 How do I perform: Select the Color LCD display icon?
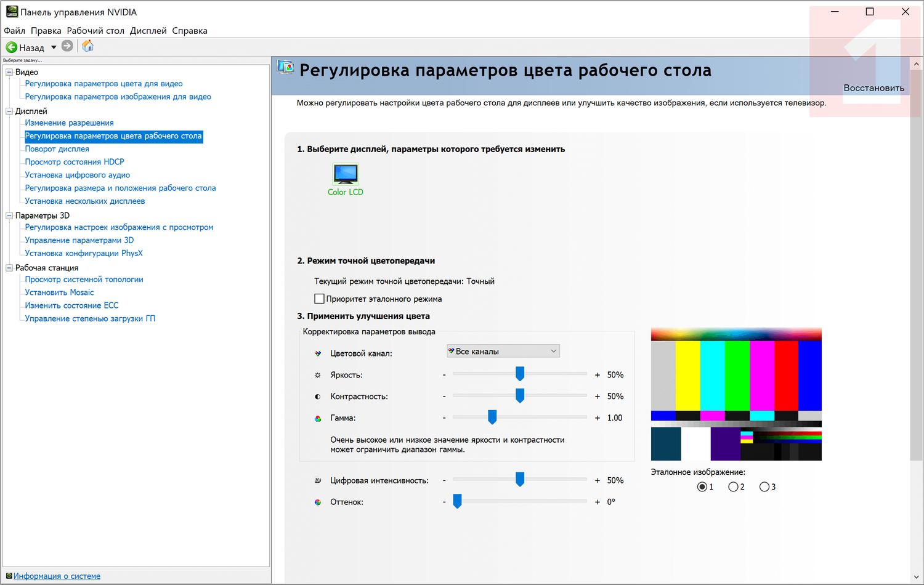(x=346, y=174)
